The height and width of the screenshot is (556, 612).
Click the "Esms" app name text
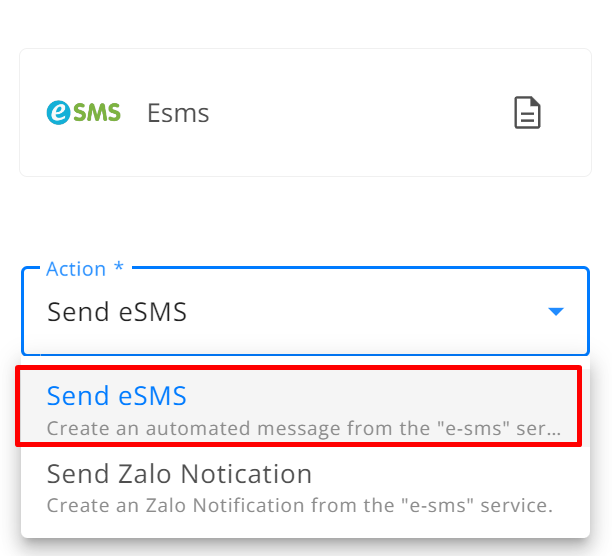(x=178, y=113)
